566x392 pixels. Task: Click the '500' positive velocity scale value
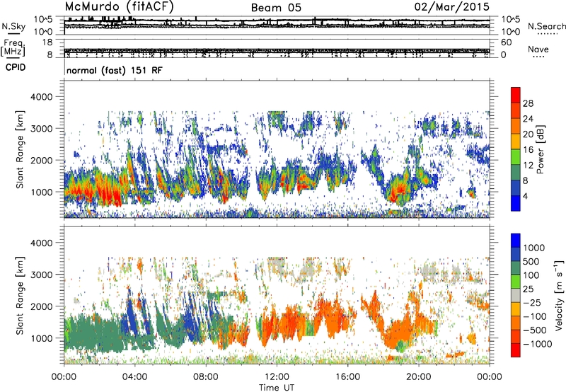click(x=531, y=262)
